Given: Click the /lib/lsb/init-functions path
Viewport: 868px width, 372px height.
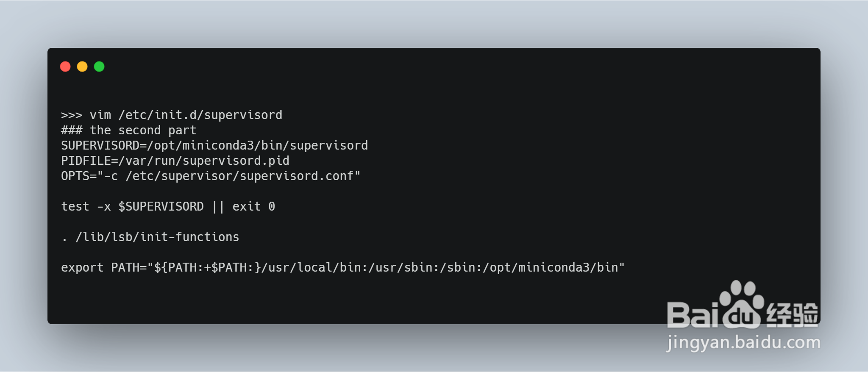Looking at the screenshot, I should coord(157,237).
